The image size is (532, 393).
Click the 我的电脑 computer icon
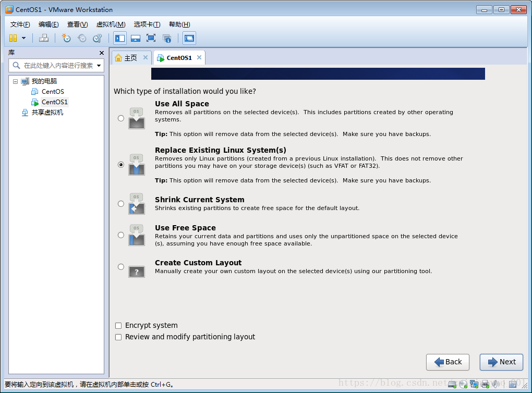(x=25, y=81)
